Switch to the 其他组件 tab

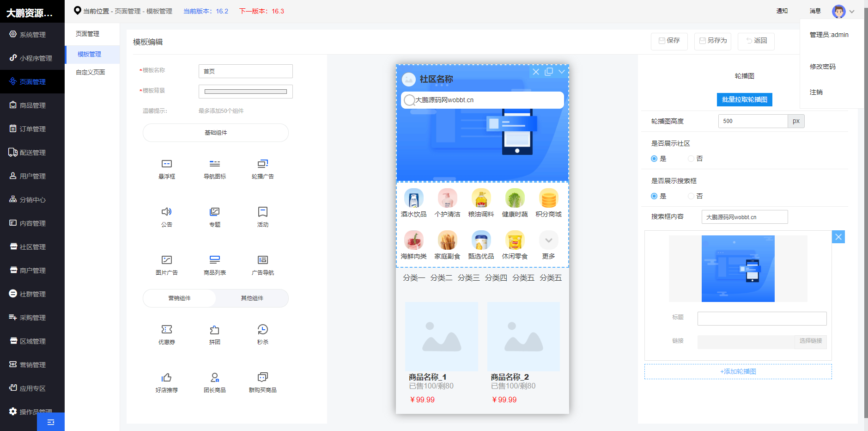click(251, 298)
